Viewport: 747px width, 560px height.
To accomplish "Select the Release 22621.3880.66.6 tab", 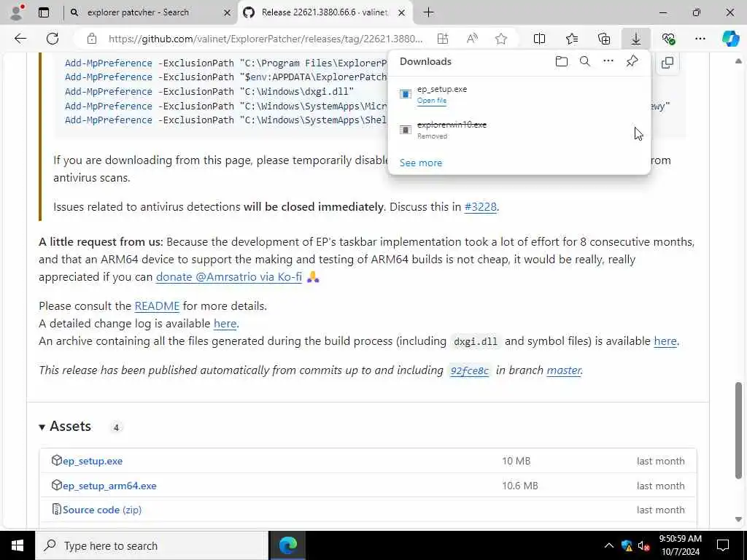I will [324, 12].
